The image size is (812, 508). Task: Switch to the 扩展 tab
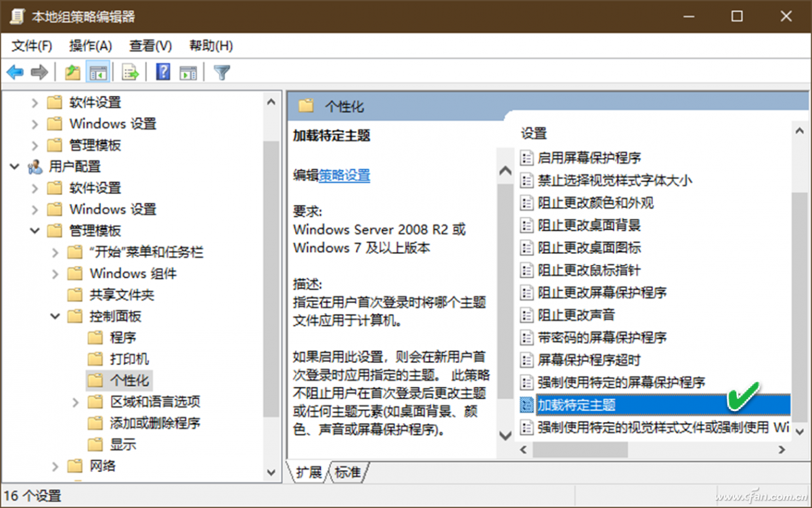coord(309,472)
